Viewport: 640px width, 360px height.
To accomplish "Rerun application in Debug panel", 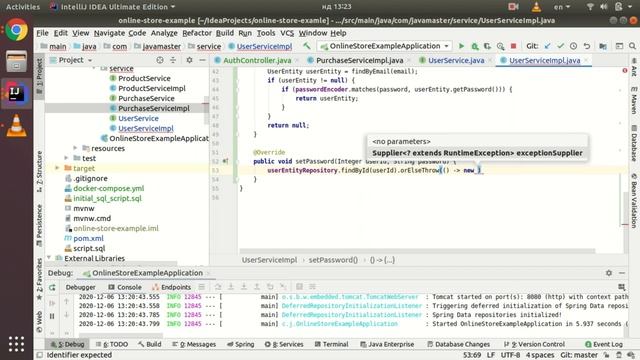I will pos(52,287).
